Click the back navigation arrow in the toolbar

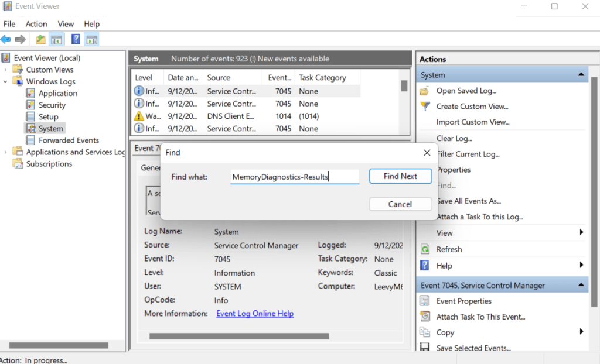tap(6, 39)
